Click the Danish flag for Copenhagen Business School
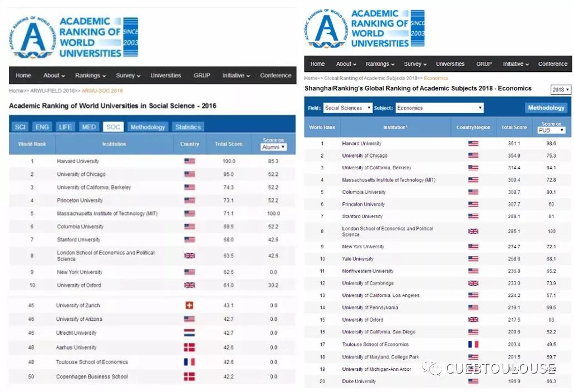Viewport: 574px width, 392px height. (x=189, y=376)
